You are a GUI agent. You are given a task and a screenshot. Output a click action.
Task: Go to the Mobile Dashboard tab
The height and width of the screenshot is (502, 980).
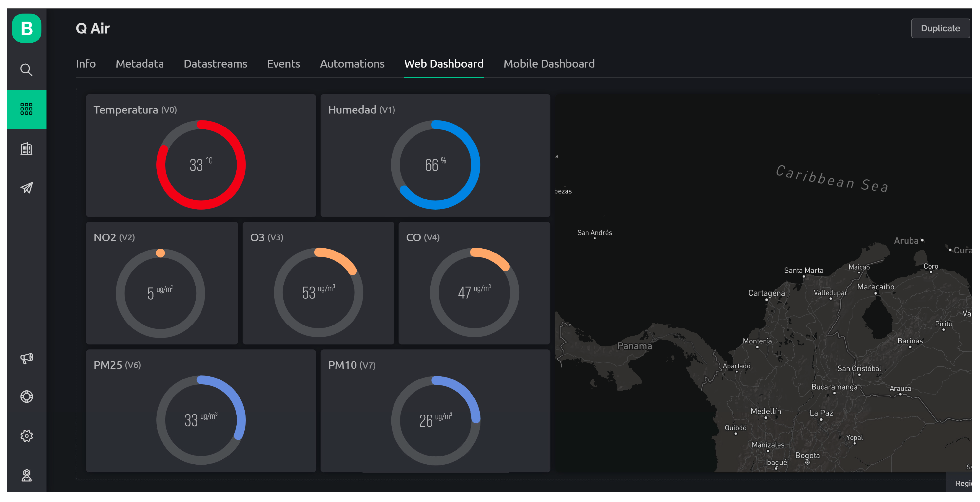tap(549, 64)
